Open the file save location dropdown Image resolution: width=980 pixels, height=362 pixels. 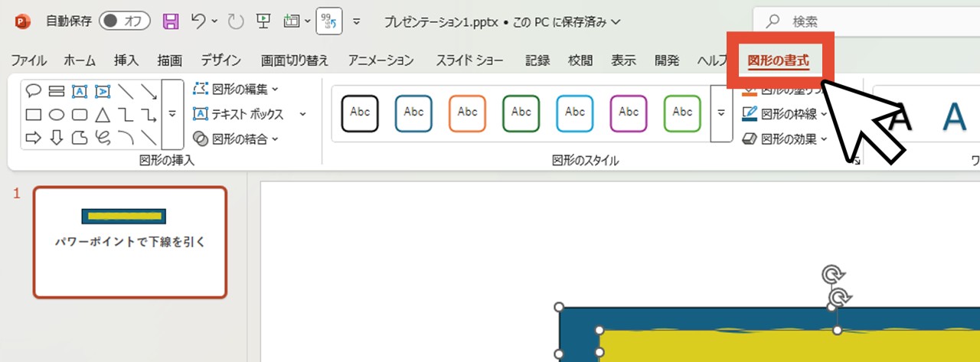click(x=616, y=22)
